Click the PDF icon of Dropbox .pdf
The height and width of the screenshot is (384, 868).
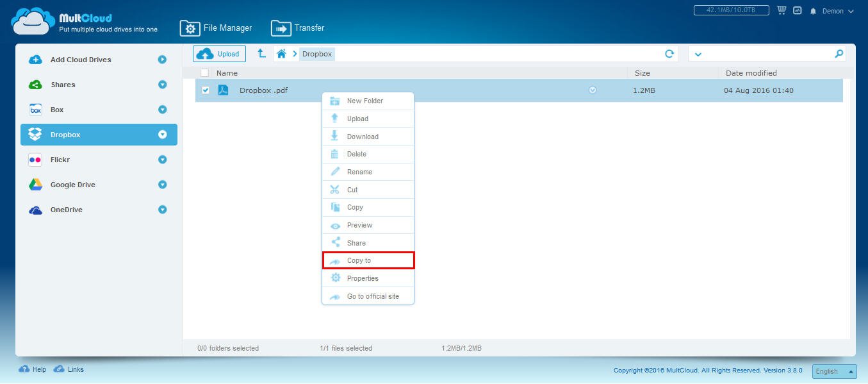[223, 90]
